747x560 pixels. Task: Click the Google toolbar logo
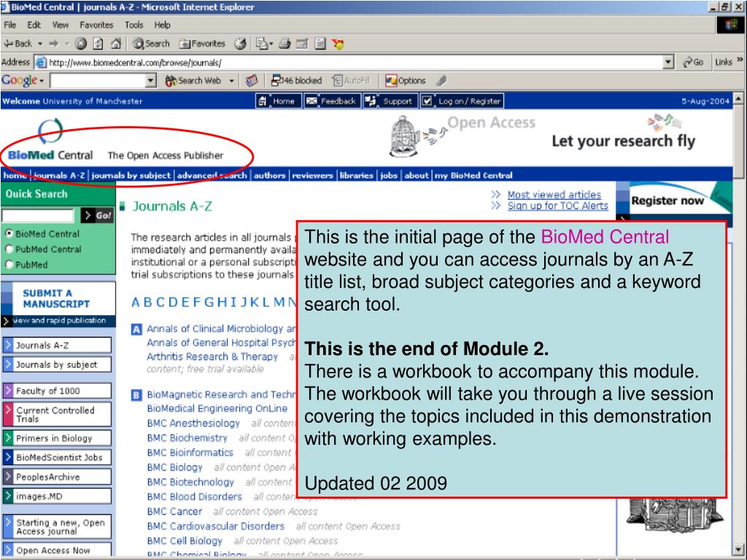(x=19, y=80)
